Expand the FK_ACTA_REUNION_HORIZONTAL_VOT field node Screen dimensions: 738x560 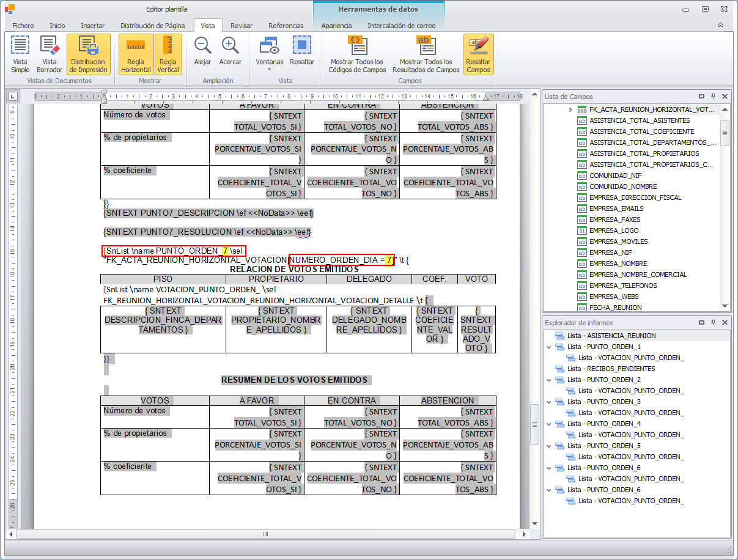pos(570,109)
